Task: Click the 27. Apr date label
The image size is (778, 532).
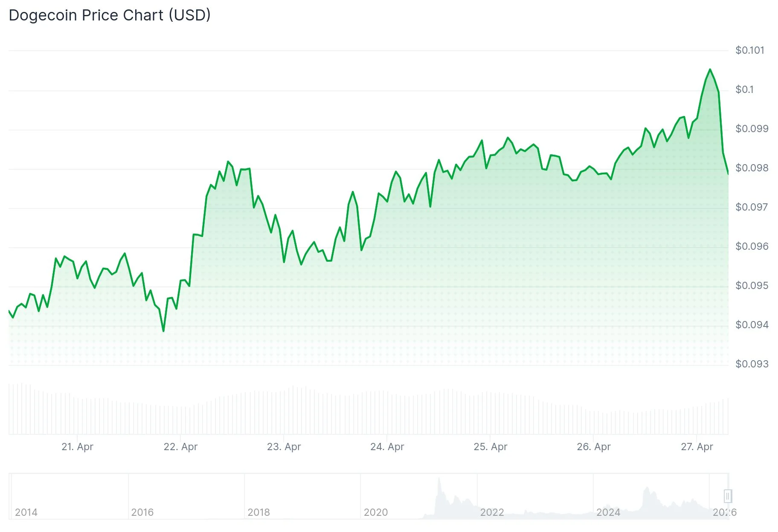Action: tap(697, 447)
